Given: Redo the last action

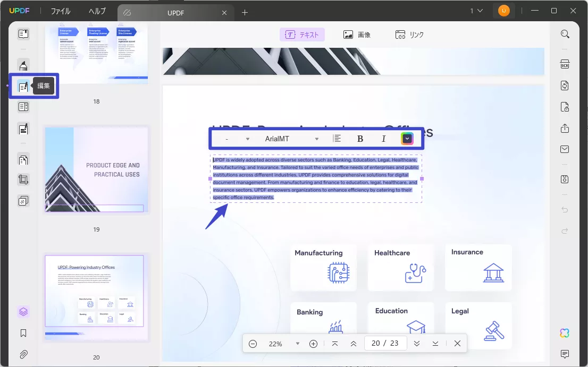Looking at the screenshot, I should [565, 231].
